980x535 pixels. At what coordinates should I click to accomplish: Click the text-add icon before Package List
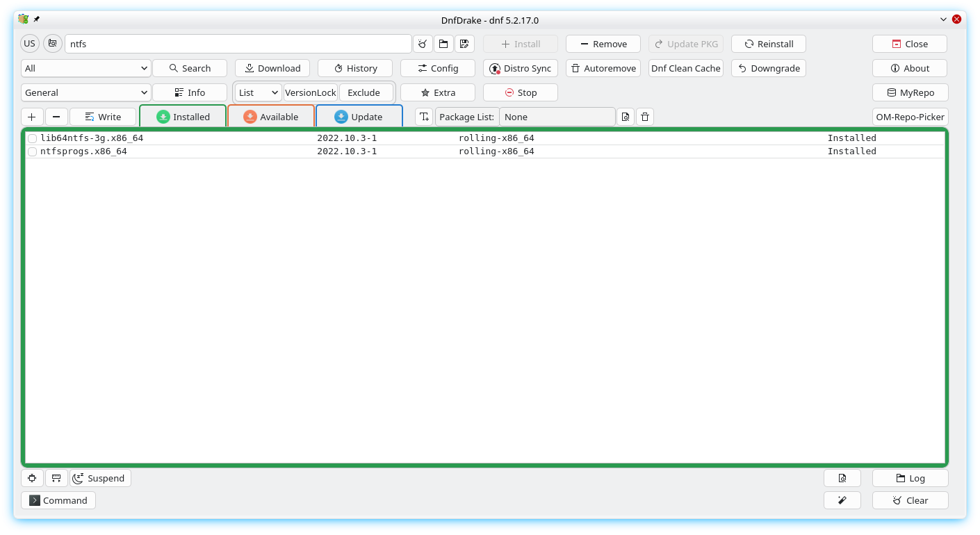pos(424,117)
